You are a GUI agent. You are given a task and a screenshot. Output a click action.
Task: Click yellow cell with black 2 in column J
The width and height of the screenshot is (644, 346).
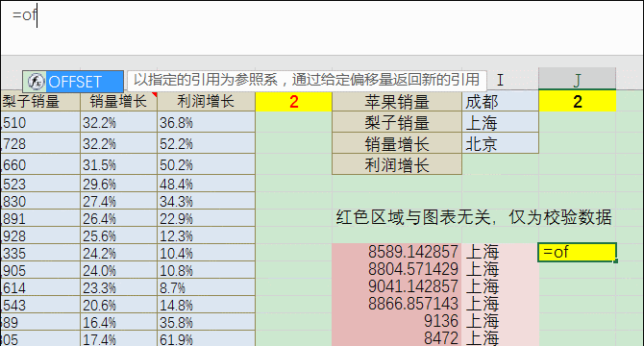577,101
